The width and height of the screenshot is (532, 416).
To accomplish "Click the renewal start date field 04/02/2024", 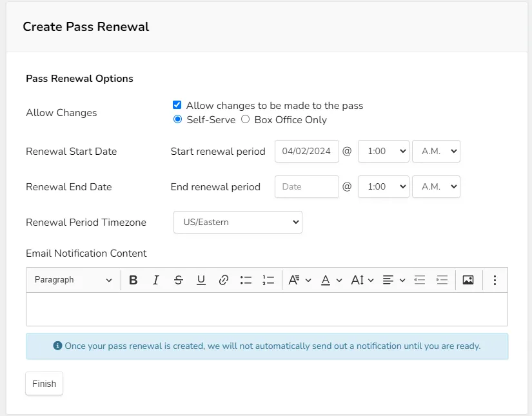I will click(307, 152).
